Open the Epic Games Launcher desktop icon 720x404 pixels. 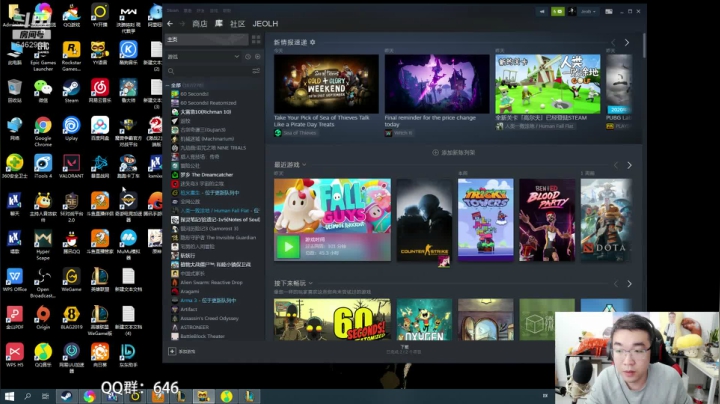43,56
